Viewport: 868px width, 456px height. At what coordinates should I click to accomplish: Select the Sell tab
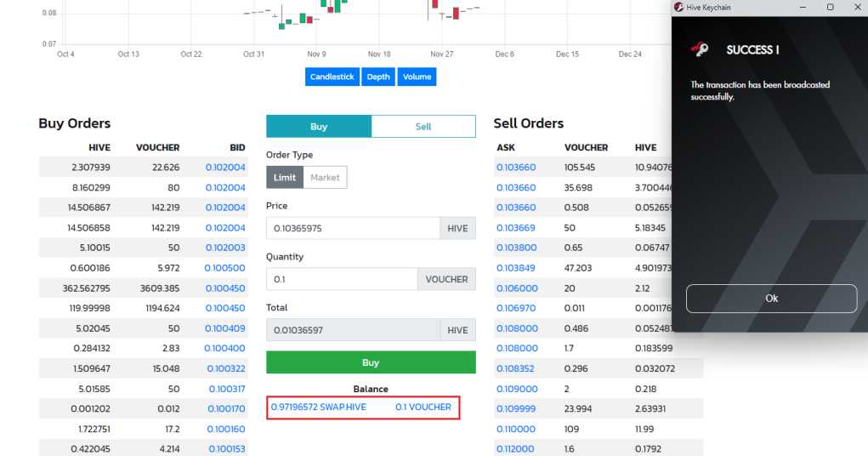(423, 126)
